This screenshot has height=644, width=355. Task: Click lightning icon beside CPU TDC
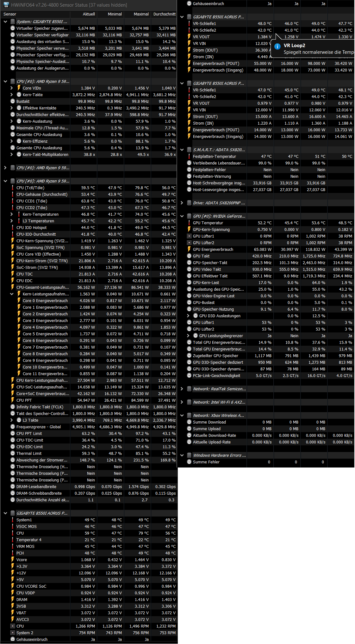tap(13, 274)
